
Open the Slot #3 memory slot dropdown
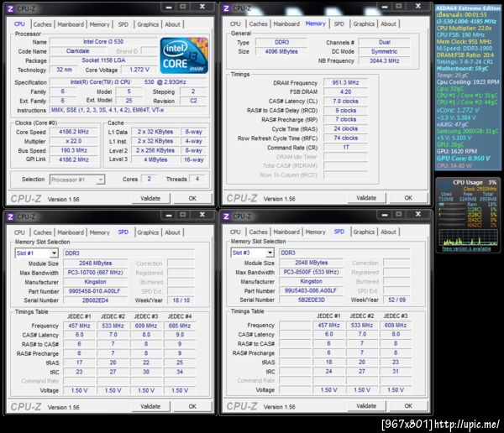252,253
